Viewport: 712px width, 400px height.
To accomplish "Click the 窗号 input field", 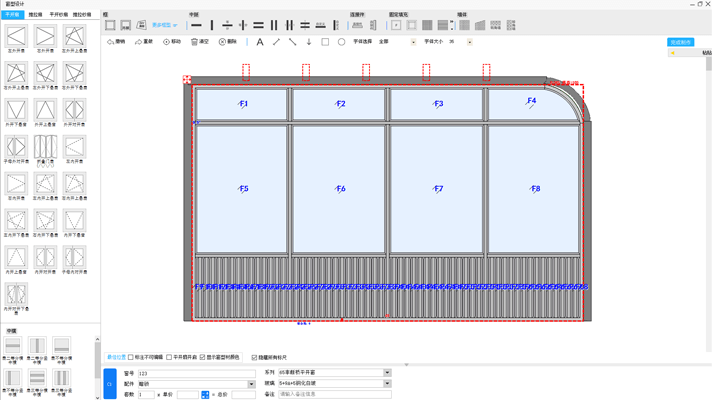I will point(196,373).
